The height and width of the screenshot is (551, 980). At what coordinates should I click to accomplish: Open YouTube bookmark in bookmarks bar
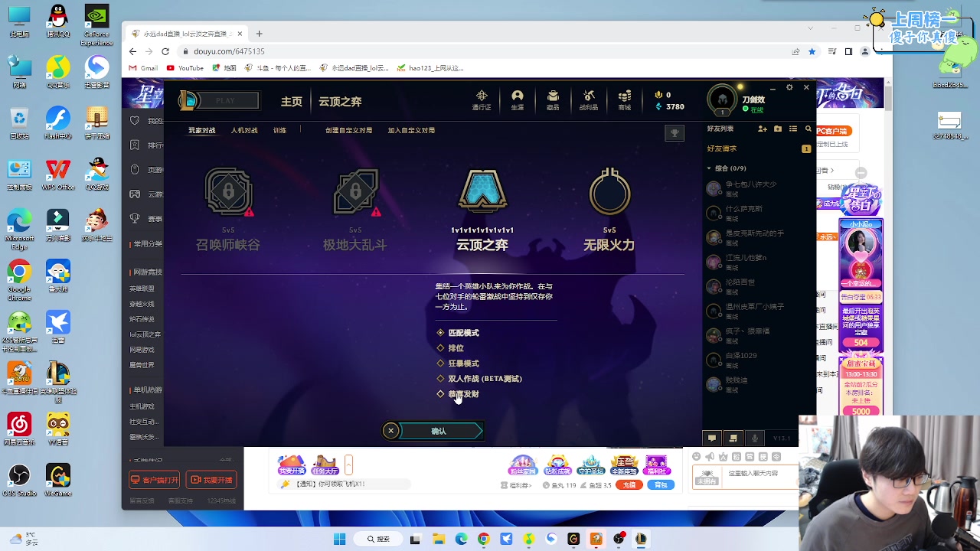[185, 68]
